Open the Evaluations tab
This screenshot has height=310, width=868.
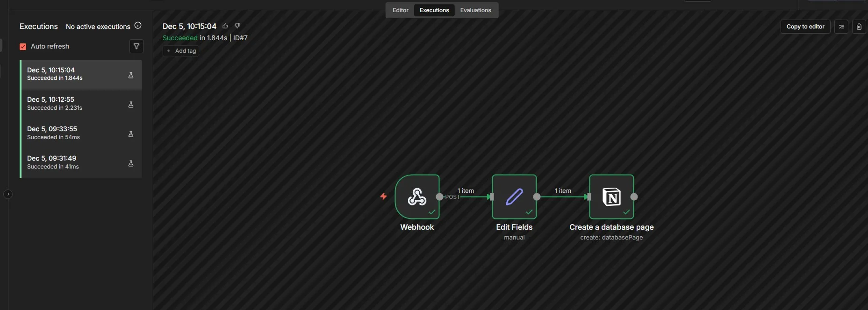pos(475,10)
